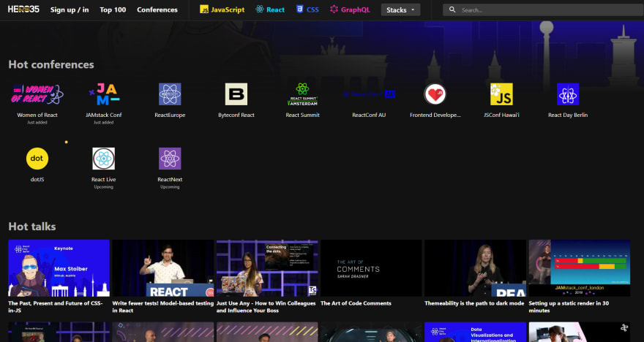Click the React Summit Amsterdam logo
The height and width of the screenshot is (342, 644).
coord(303,94)
